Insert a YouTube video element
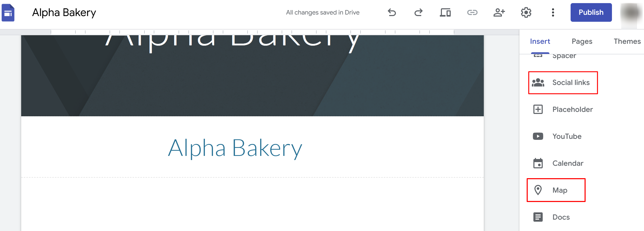 (x=557, y=136)
